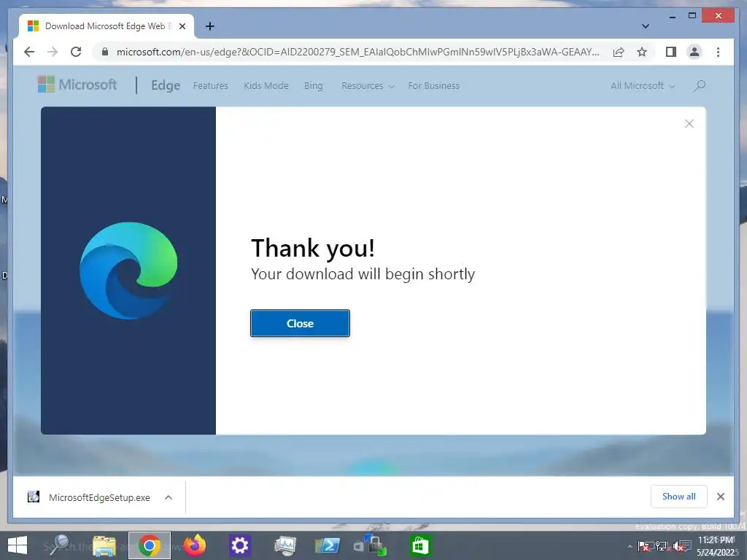The width and height of the screenshot is (747, 560).
Task: Open the Bing link
Action: click(x=313, y=86)
